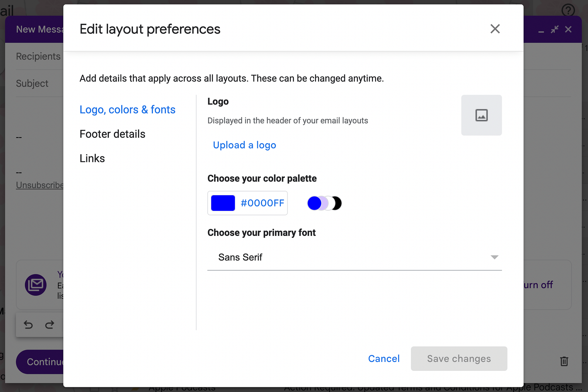The height and width of the screenshot is (392, 588).
Task: Click the Cancel button
Action: (384, 359)
